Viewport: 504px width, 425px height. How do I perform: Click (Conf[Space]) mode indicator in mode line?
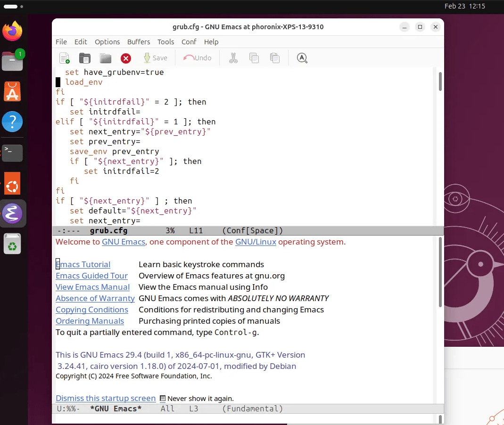click(253, 231)
